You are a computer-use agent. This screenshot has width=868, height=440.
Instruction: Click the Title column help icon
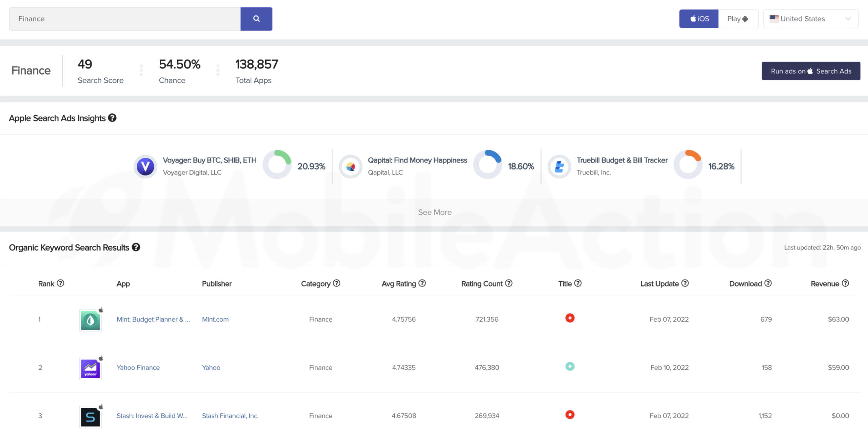578,283
